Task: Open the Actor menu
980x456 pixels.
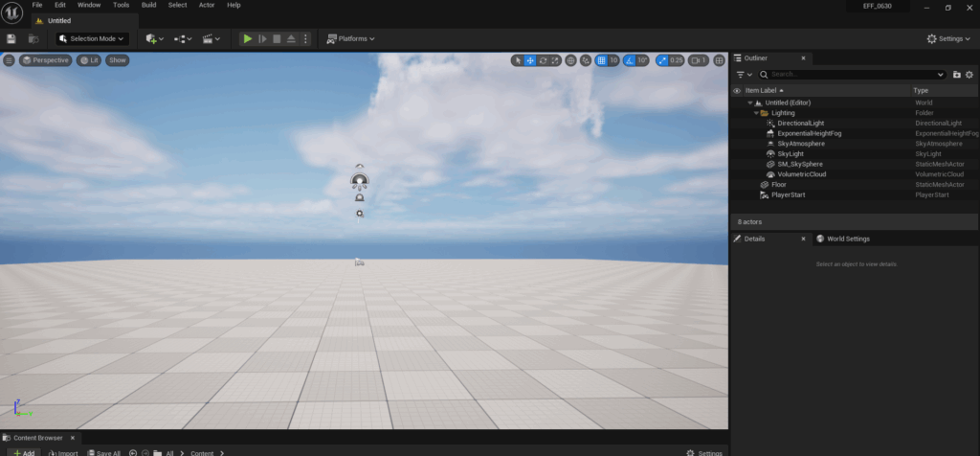Action: [207, 5]
